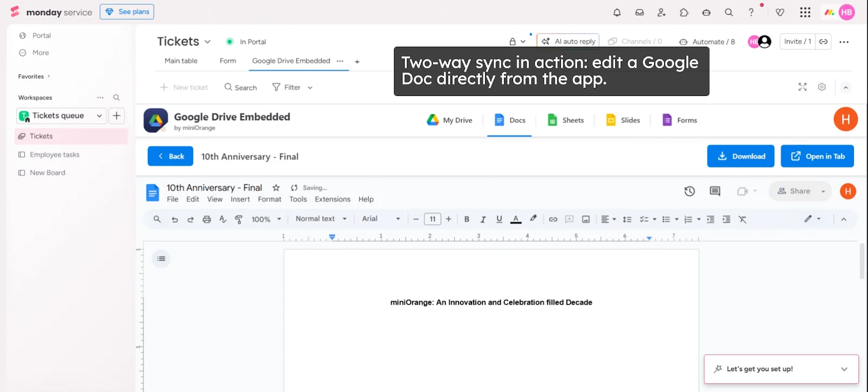Add new item with plus beside Tickets queue
The width and height of the screenshot is (868, 392).
click(x=117, y=115)
